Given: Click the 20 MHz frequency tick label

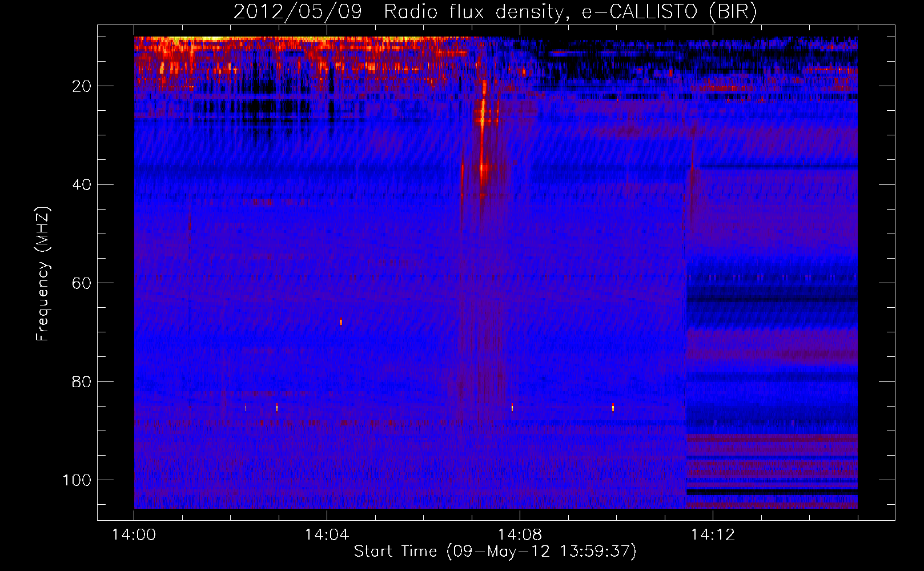Looking at the screenshot, I should point(82,86).
